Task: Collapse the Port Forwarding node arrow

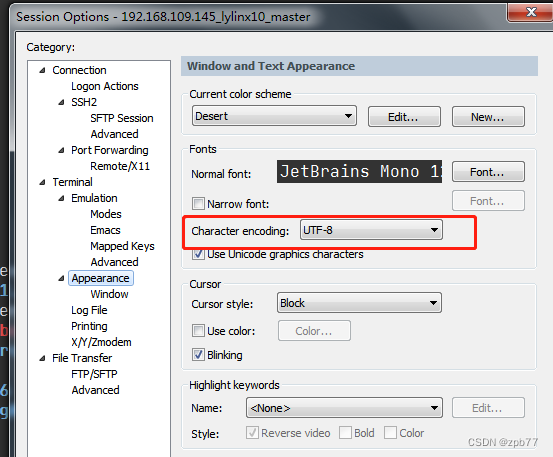Action: point(61,151)
